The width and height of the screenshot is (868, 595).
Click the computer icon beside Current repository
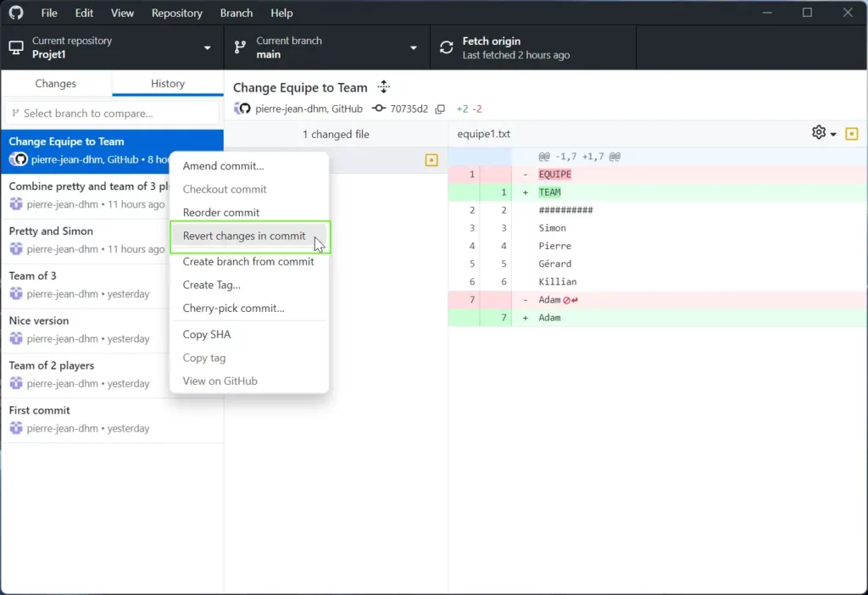[16, 47]
